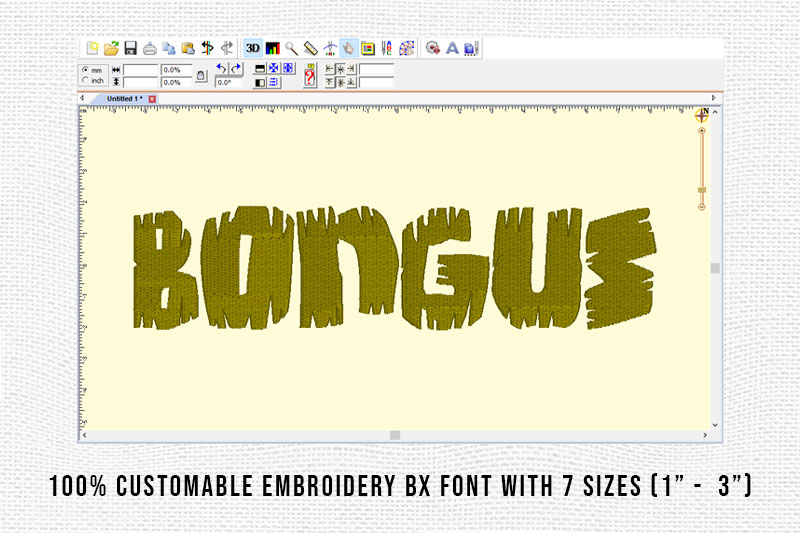The image size is (800, 533).
Task: Click the align right icon
Action: pos(351,69)
